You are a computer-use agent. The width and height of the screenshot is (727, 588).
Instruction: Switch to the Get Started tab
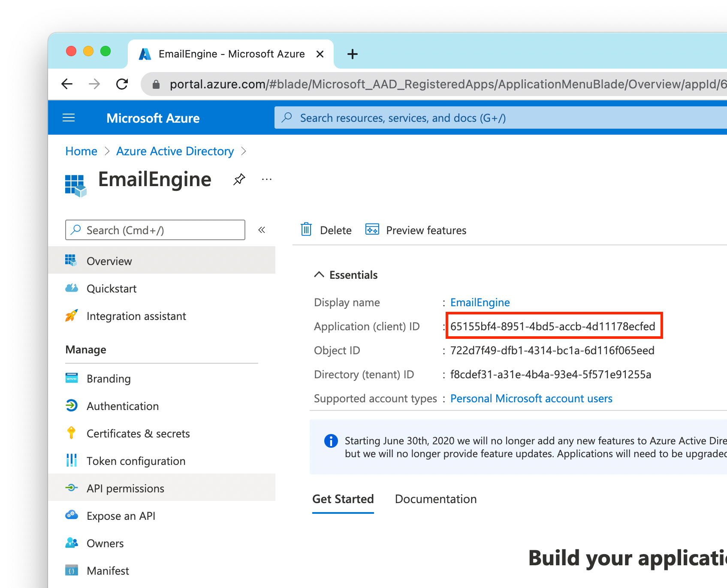click(343, 499)
